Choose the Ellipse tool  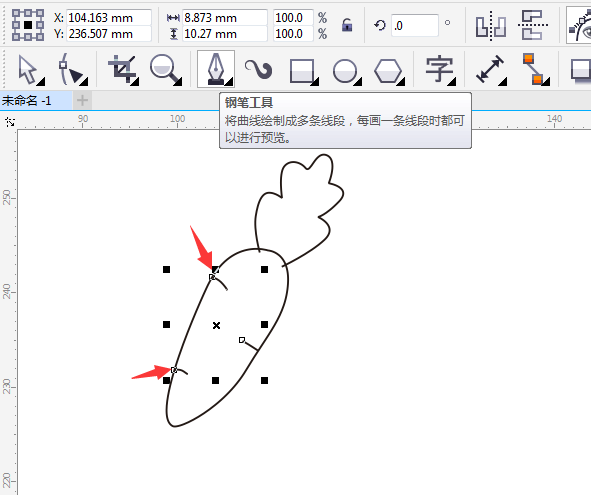click(x=347, y=71)
